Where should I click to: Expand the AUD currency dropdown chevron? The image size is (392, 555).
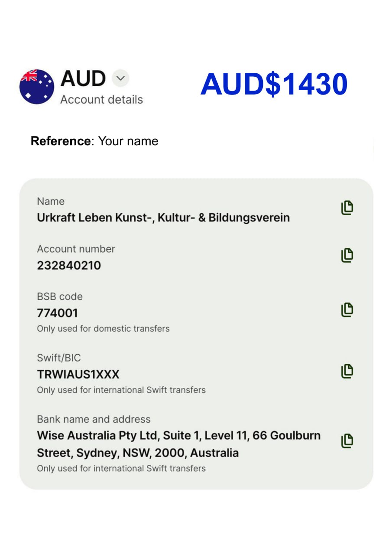pyautogui.click(x=120, y=78)
